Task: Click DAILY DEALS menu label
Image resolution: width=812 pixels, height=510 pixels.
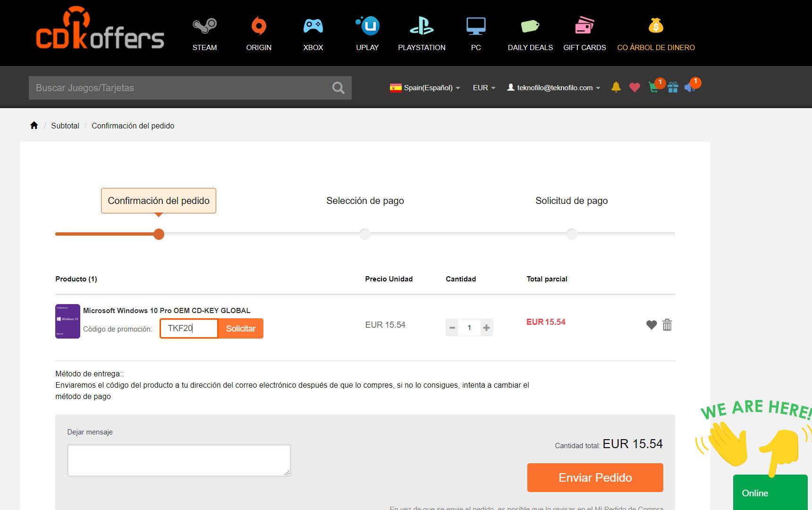Action: tap(530, 48)
